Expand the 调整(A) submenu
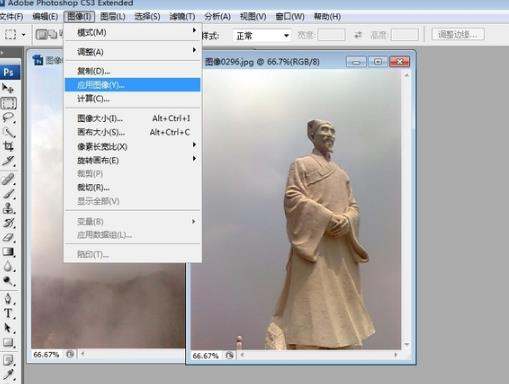This screenshot has height=384, width=509. 133,52
